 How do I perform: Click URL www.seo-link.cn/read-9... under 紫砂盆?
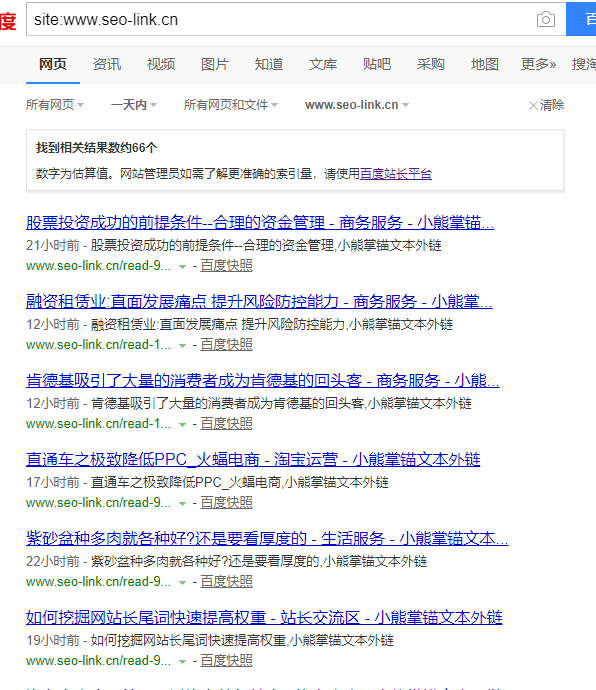(x=98, y=582)
